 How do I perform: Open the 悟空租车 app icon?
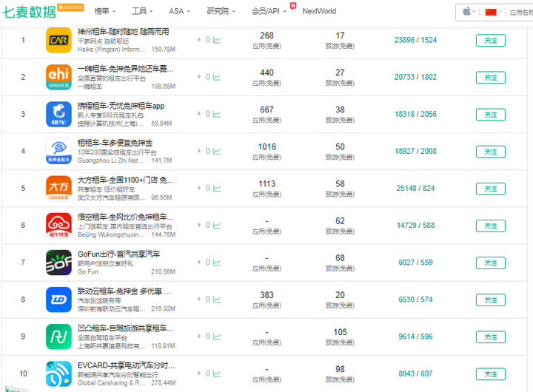pyautogui.click(x=58, y=225)
